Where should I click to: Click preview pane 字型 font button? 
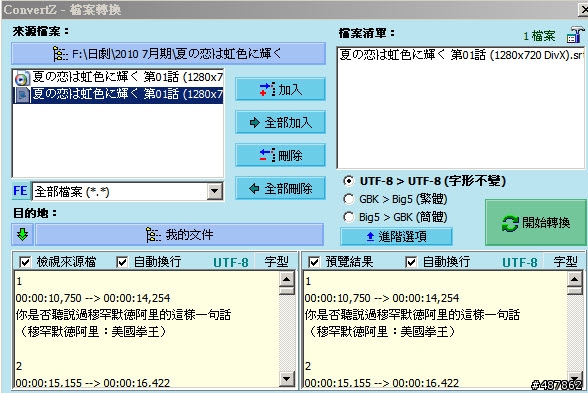[565, 262]
